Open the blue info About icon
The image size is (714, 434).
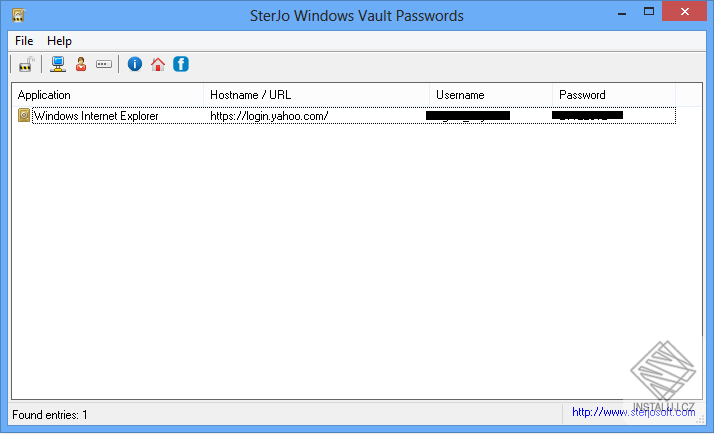(x=135, y=65)
